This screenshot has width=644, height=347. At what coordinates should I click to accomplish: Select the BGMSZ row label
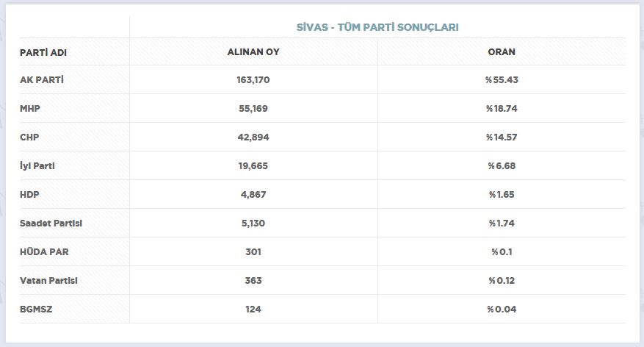coord(36,309)
